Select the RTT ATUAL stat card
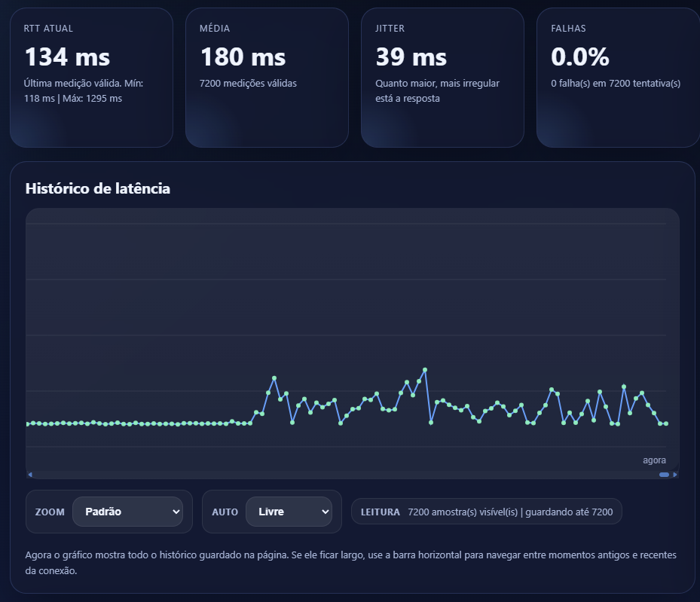 point(91,75)
